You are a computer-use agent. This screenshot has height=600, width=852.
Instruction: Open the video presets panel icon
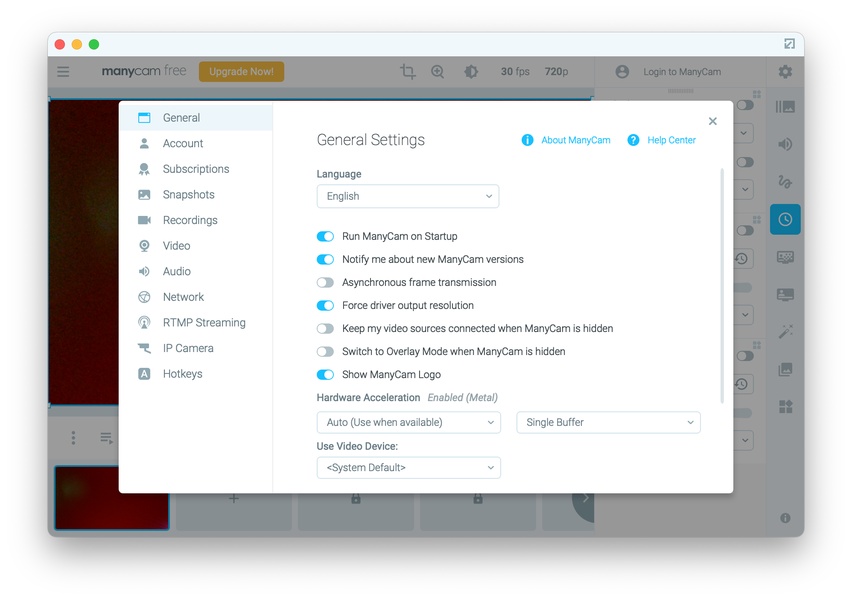785,107
